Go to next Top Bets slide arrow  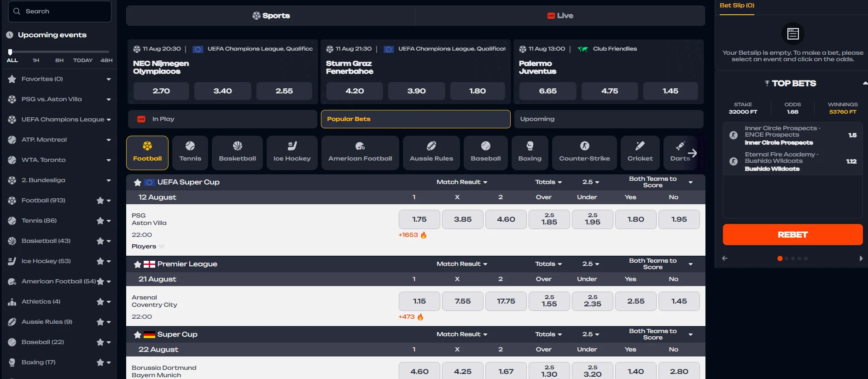point(861,258)
